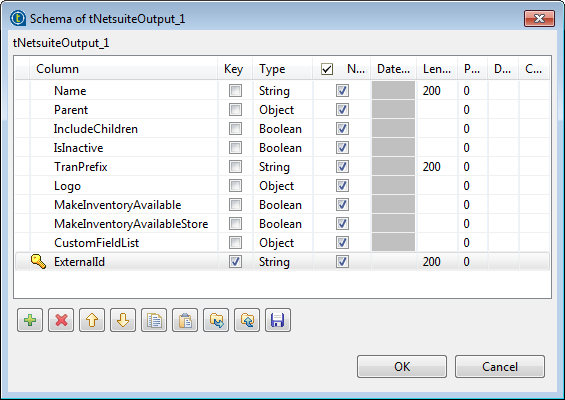This screenshot has height=400, width=565.
Task: Tick Key checkbox for IsInactive row
Action: pyautogui.click(x=235, y=148)
